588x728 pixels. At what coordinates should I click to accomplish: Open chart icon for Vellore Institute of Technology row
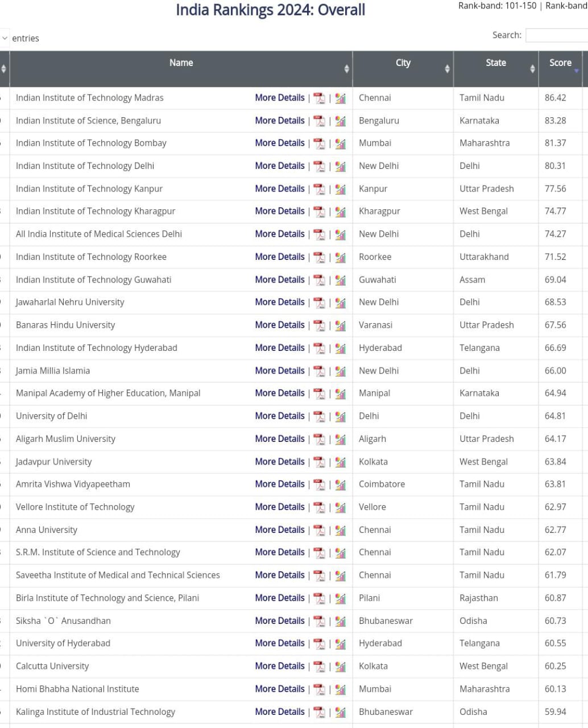(340, 508)
